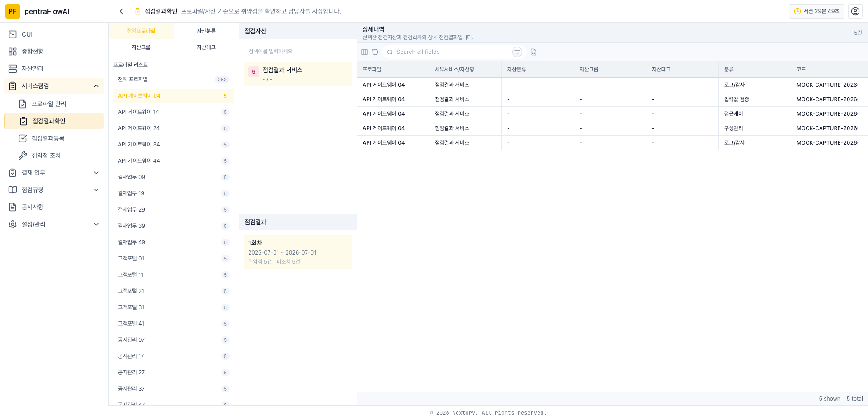Select profile 공지관리 07
The width and height of the screenshot is (868, 420).
tap(174, 340)
